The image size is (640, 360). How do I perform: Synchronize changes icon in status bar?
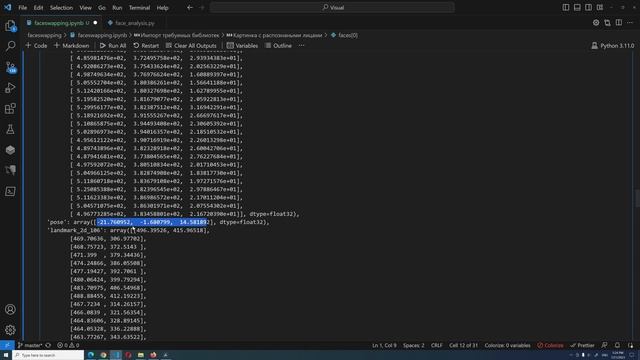48,345
